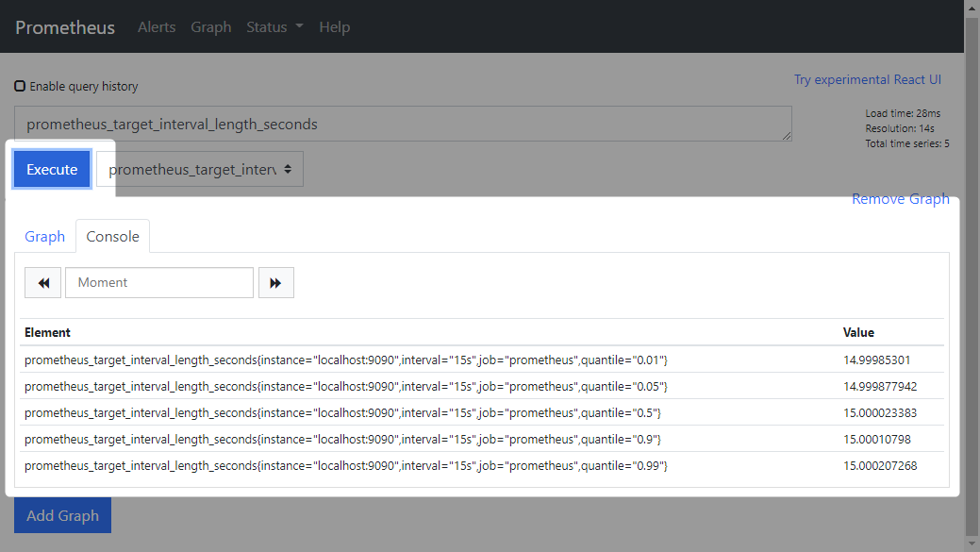Click value 14.99985301
The image size is (980, 552).
click(x=877, y=360)
